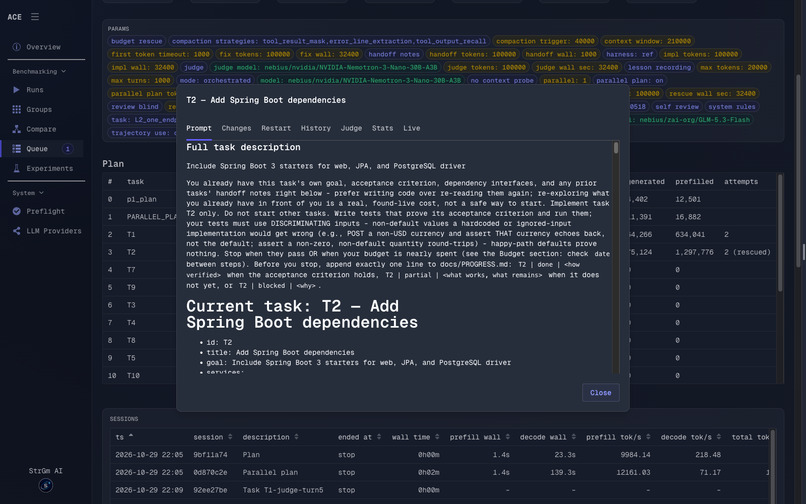Open the Restart tab
This screenshot has width=806, height=504.
click(x=276, y=128)
